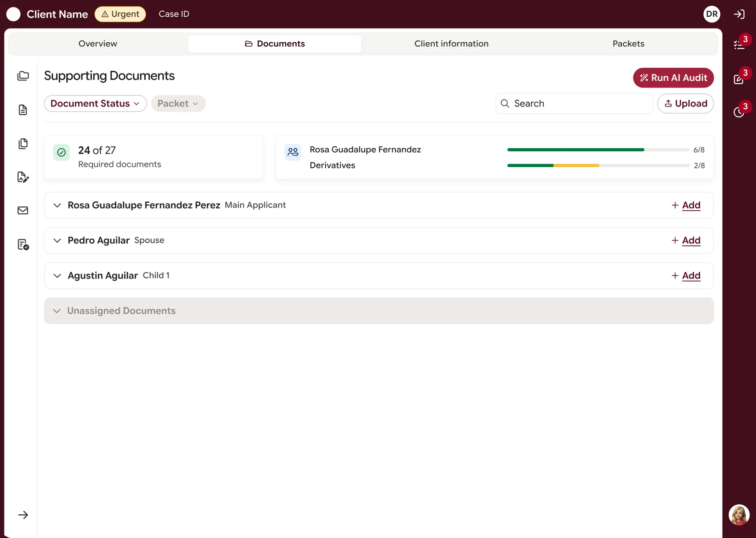Click the Derivatives 2/8 progress bar
Viewport: 756px width, 538px height.
point(598,165)
